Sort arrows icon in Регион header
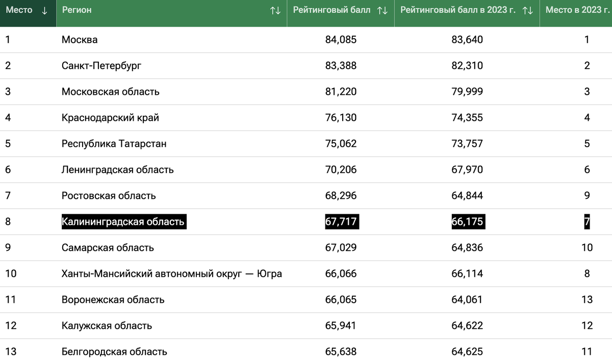 coord(275,10)
